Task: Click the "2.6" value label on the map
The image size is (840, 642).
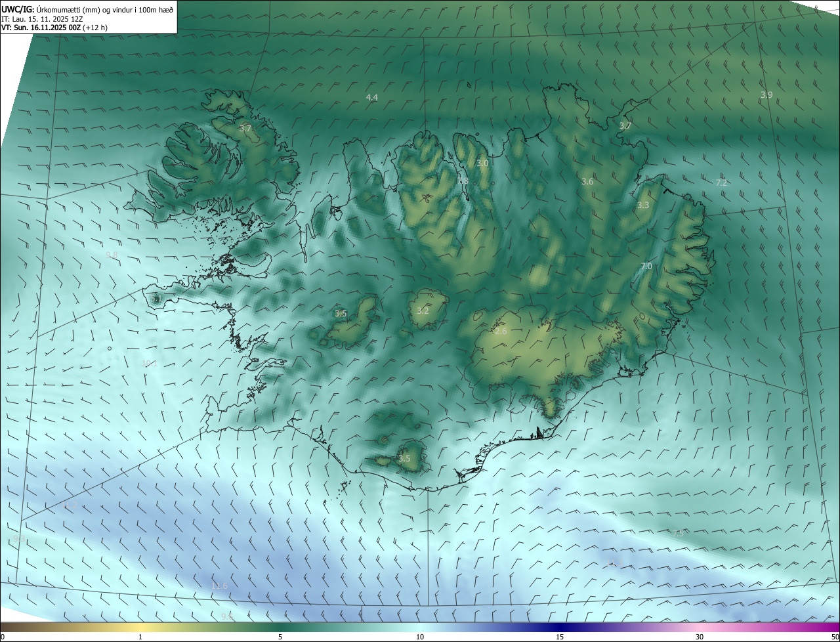Action: pos(501,332)
